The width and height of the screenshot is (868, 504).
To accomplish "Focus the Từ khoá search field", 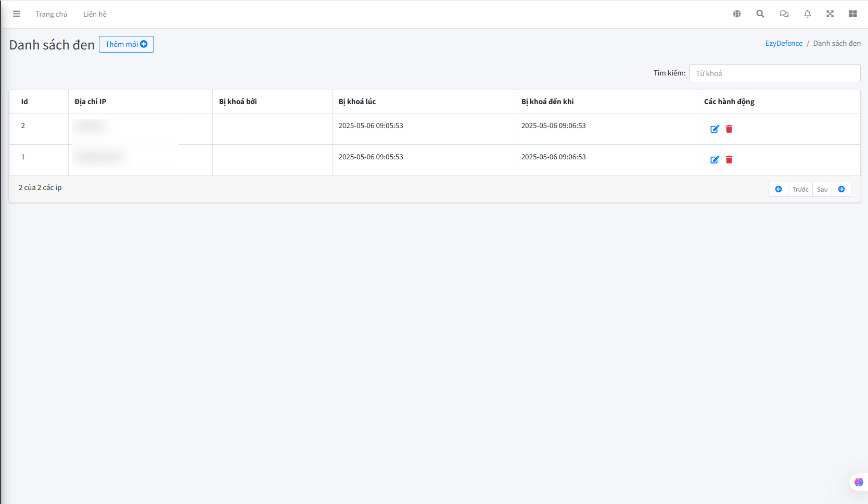I will (774, 73).
